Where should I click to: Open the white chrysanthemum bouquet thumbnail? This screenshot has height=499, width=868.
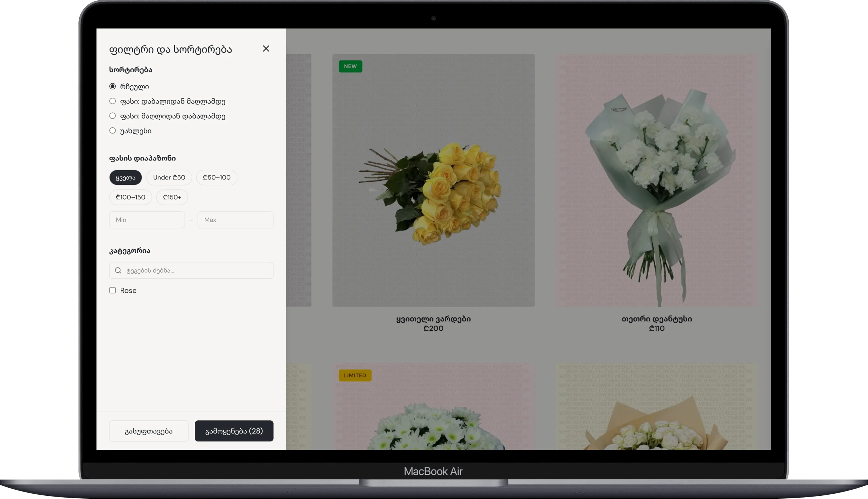click(x=433, y=407)
